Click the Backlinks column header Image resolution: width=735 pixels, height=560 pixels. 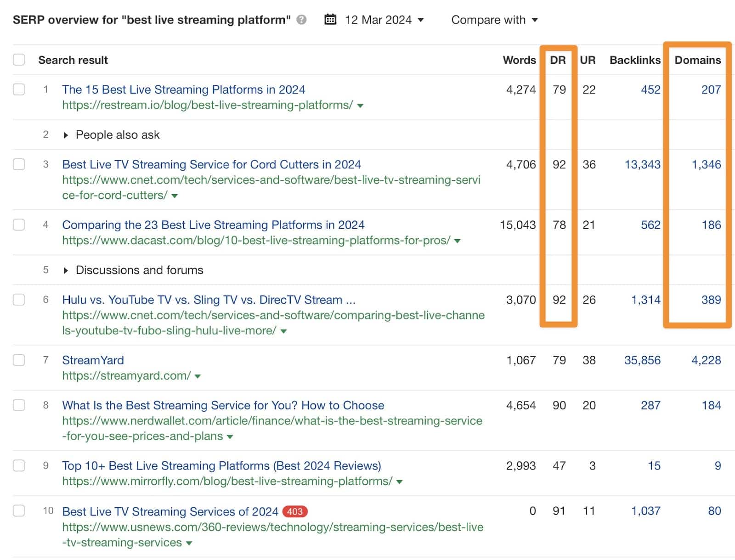[635, 60]
